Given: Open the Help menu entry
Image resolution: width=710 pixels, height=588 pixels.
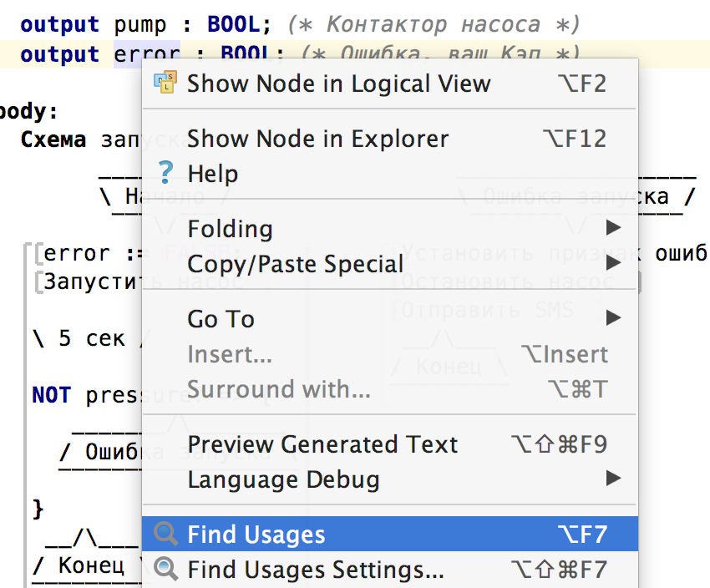Looking at the screenshot, I should pos(213,174).
